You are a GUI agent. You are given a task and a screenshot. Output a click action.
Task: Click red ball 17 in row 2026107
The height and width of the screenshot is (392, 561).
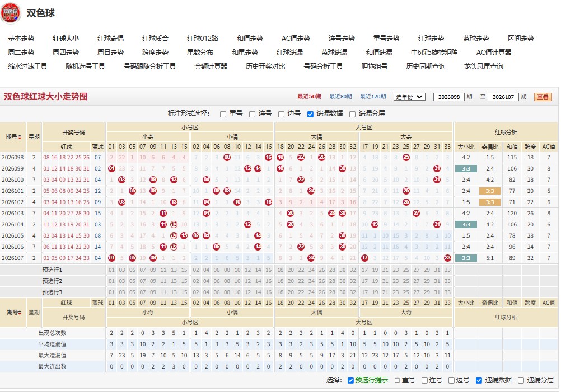point(364,258)
